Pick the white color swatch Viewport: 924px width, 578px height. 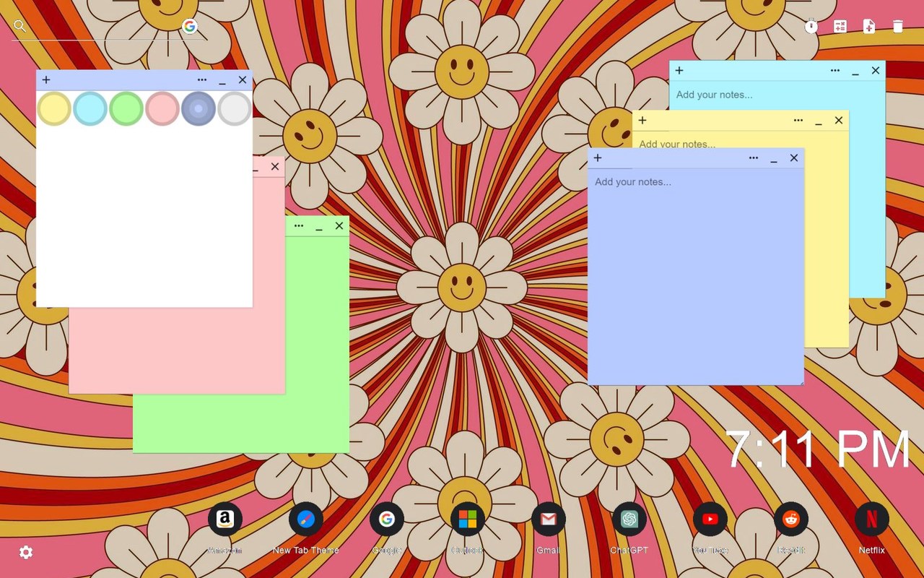235,108
